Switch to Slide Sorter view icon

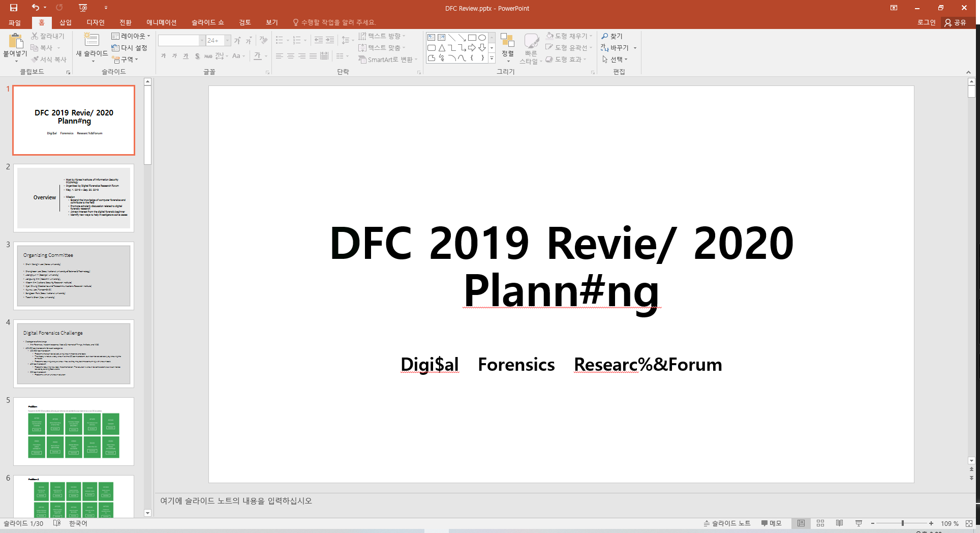pyautogui.click(x=820, y=523)
